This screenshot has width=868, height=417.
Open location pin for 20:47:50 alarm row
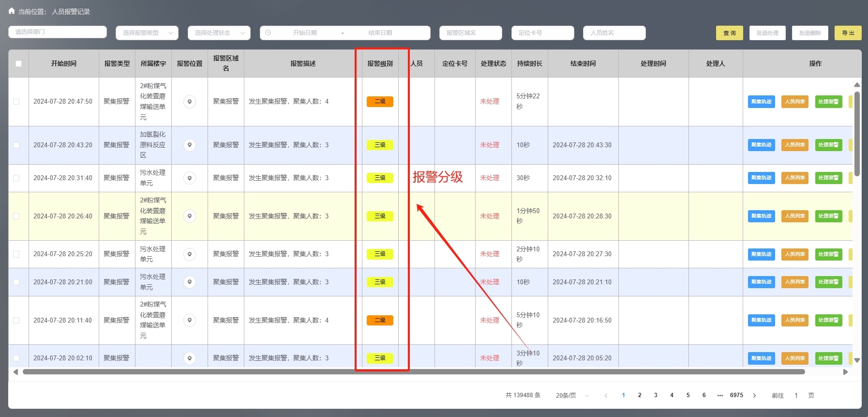click(190, 102)
